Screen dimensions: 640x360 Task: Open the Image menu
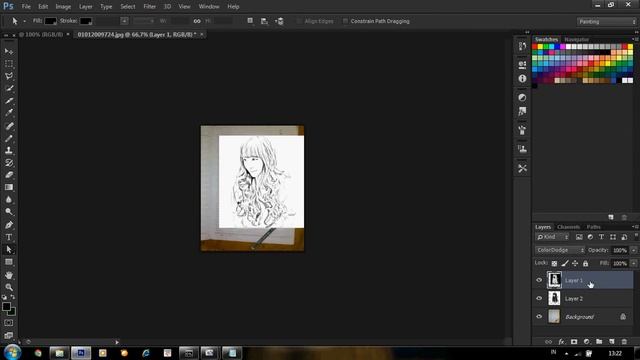(x=63, y=7)
